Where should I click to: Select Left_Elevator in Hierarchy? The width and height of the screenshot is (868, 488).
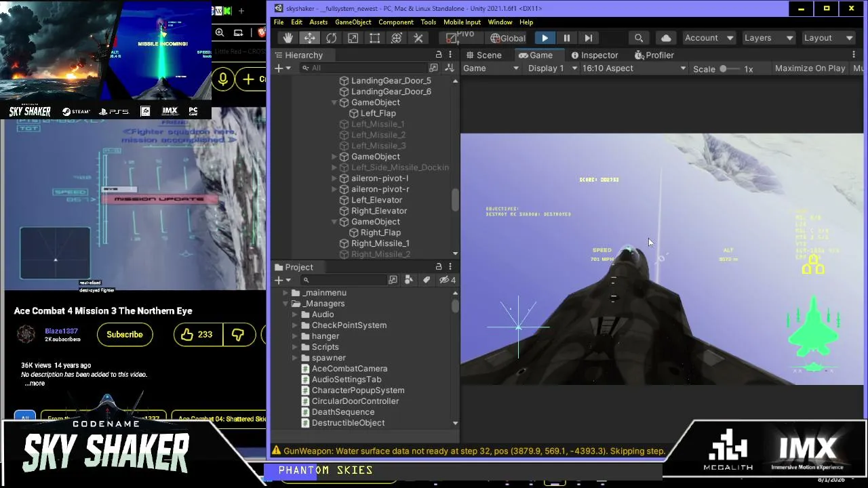[376, 200]
